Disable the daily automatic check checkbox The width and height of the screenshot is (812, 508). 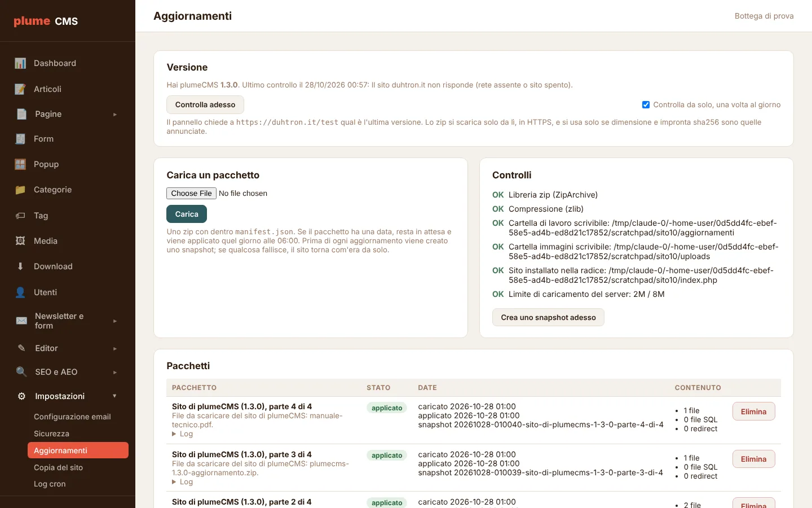tap(646, 105)
